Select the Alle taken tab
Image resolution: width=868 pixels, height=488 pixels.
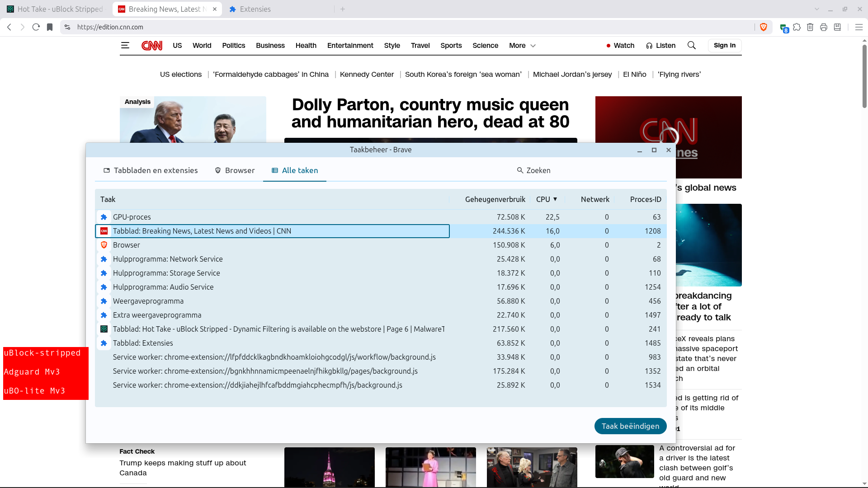point(295,170)
